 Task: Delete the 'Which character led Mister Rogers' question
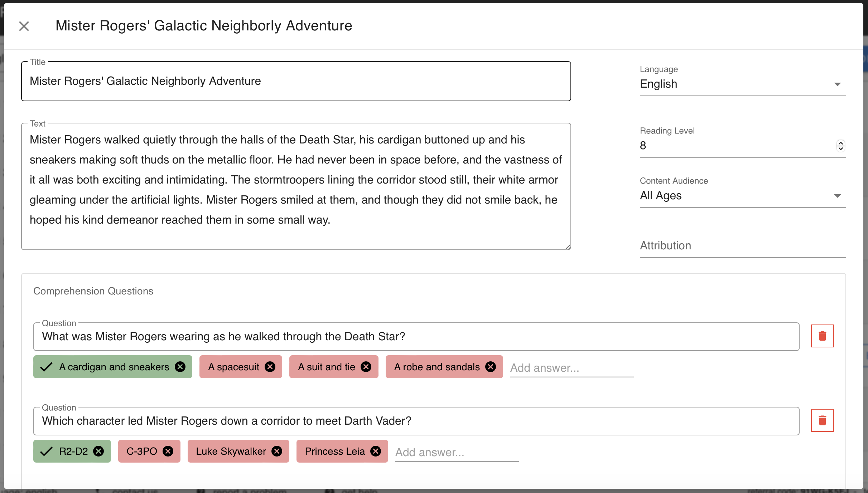[x=822, y=420]
